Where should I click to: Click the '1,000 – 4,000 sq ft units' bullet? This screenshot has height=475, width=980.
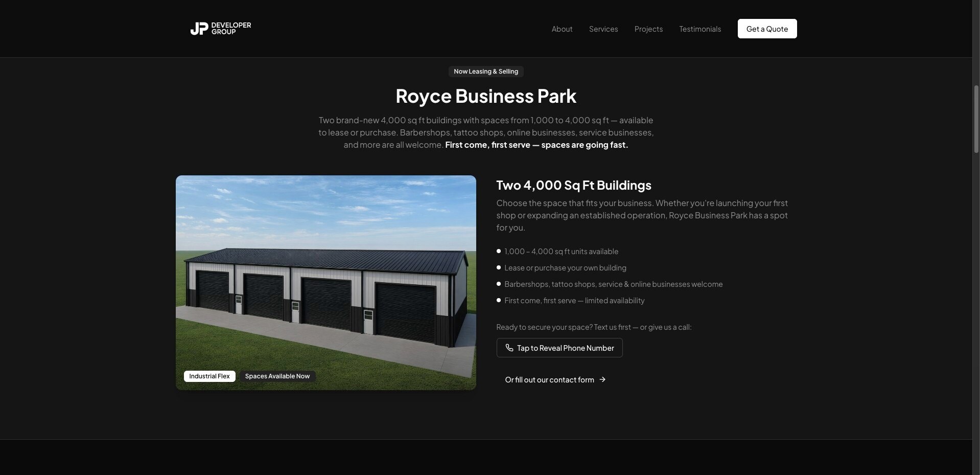pyautogui.click(x=561, y=252)
